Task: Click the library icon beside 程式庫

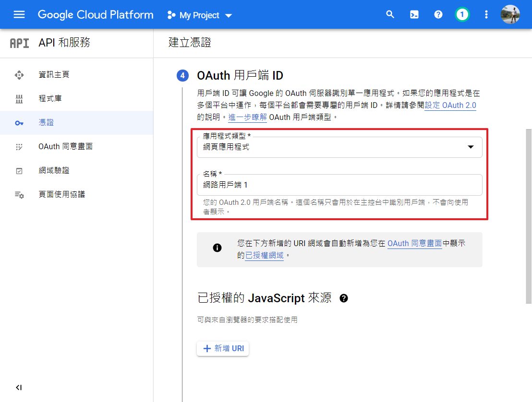Action: 19,99
